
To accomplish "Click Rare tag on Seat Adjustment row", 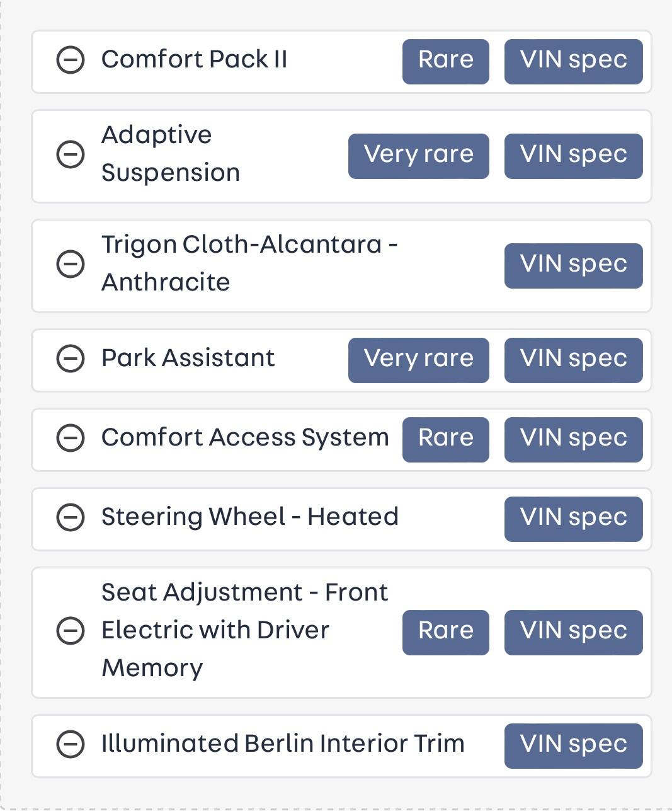I will click(445, 632).
